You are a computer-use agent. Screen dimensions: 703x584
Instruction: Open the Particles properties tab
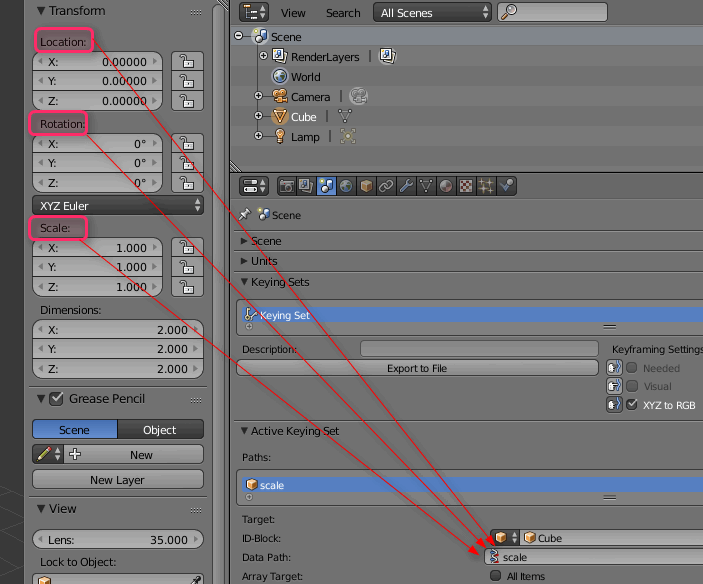[486, 186]
